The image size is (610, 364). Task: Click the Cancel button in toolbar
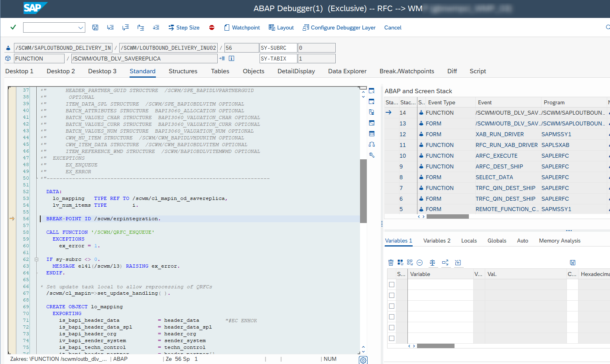pyautogui.click(x=393, y=27)
